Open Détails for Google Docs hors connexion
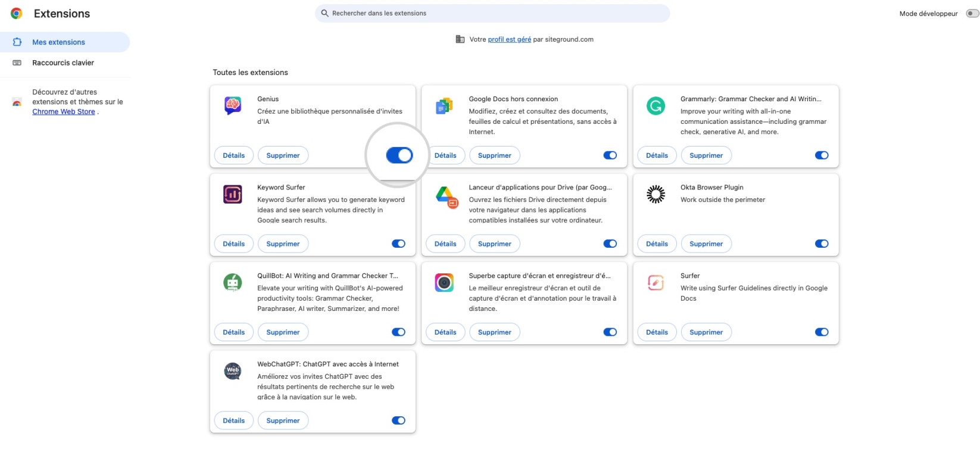This screenshot has width=980, height=461. [445, 155]
